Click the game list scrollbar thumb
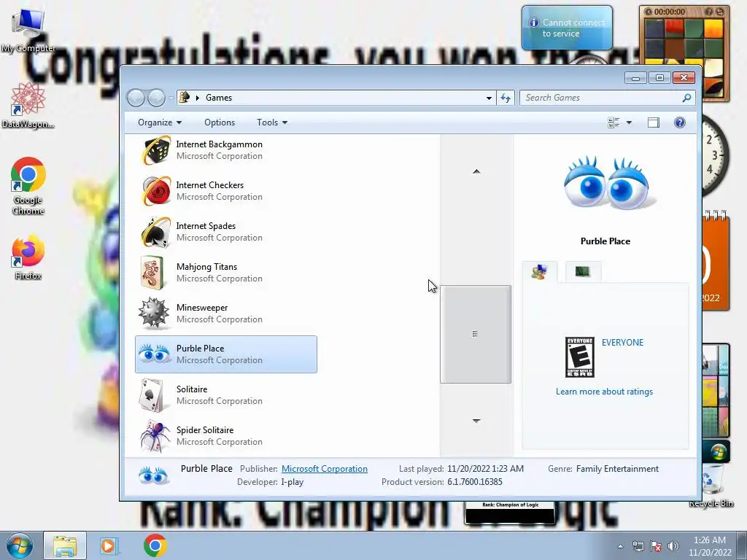Screen dimensions: 747x560 point(476,334)
